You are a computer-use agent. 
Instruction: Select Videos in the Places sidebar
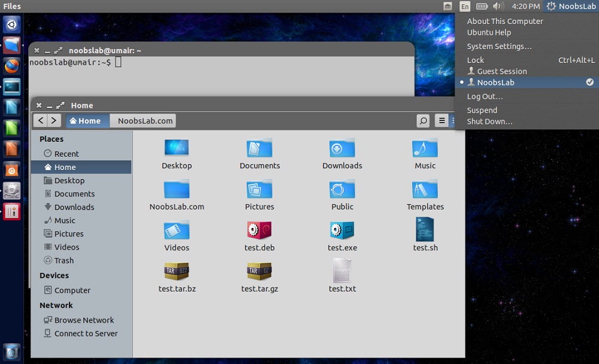(x=66, y=247)
